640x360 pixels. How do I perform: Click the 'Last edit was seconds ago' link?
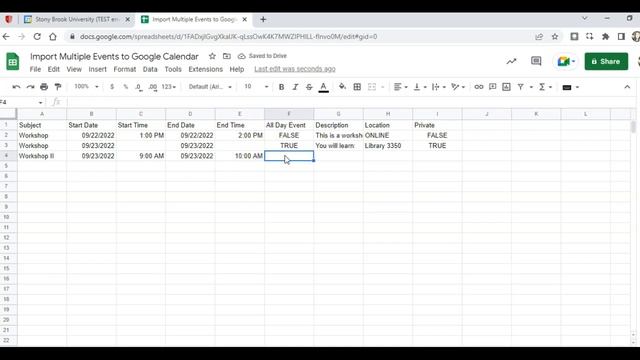click(x=295, y=69)
